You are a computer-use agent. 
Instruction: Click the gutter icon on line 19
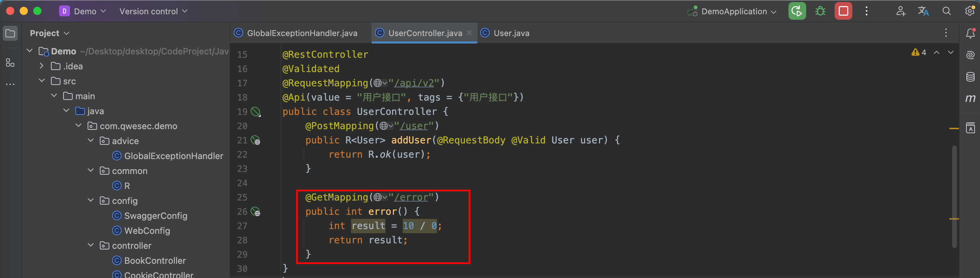[x=256, y=112]
